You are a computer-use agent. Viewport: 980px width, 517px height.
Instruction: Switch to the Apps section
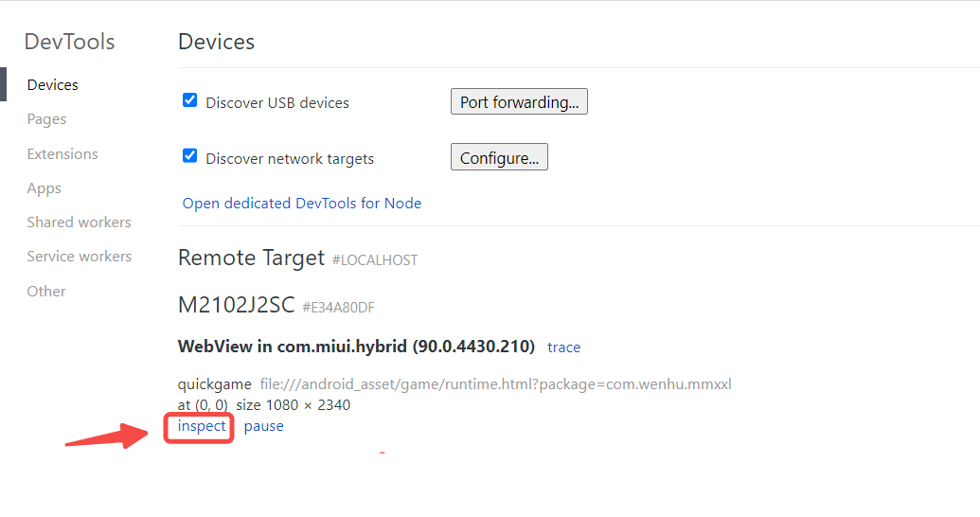pos(44,188)
